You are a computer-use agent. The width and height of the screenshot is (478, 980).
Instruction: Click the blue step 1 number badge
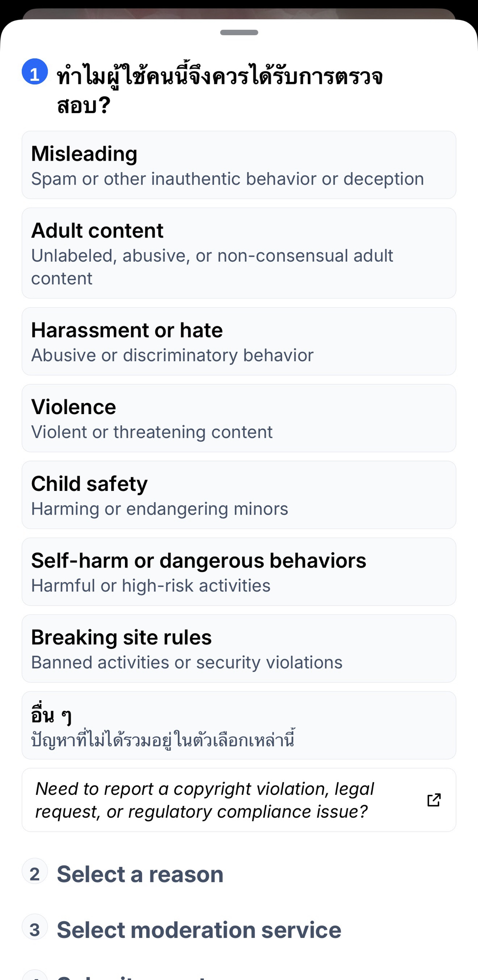point(35,72)
